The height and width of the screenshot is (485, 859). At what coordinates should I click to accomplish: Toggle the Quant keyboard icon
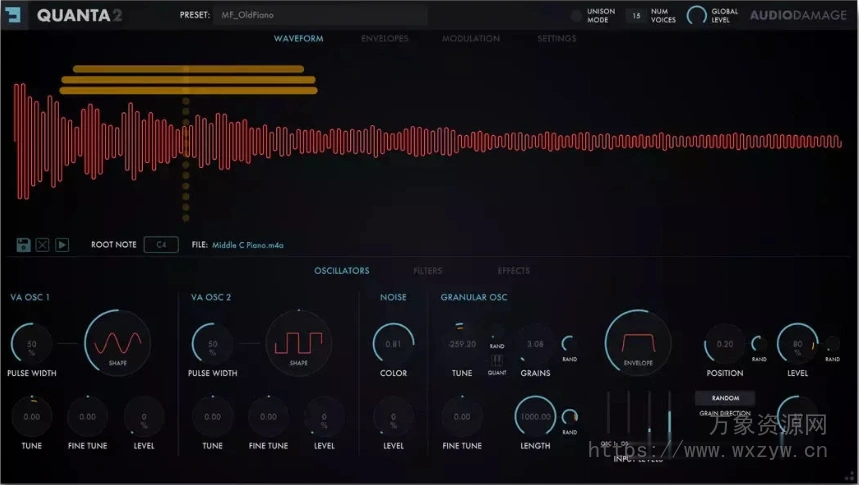[497, 360]
